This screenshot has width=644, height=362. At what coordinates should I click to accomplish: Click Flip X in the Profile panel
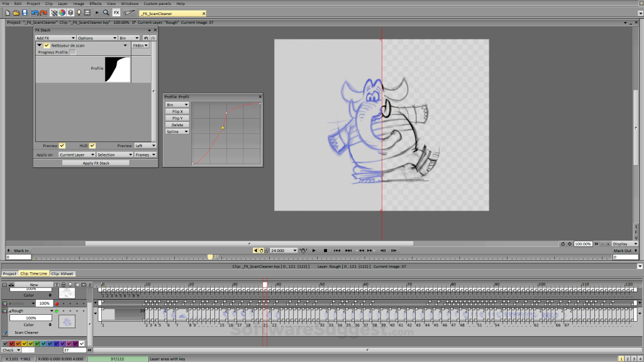point(177,112)
